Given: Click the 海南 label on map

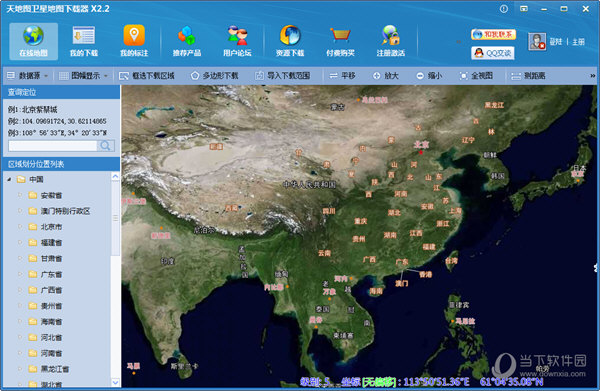Looking at the screenshot, I should pyautogui.click(x=376, y=291).
